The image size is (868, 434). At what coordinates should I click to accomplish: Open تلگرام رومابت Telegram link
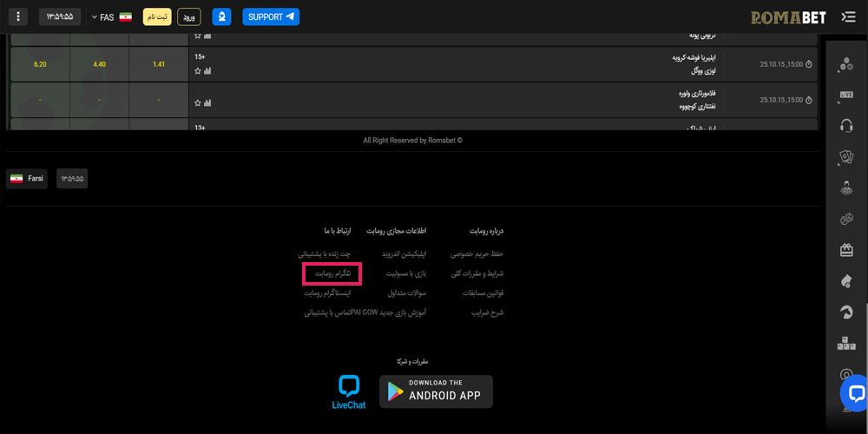[x=332, y=273]
